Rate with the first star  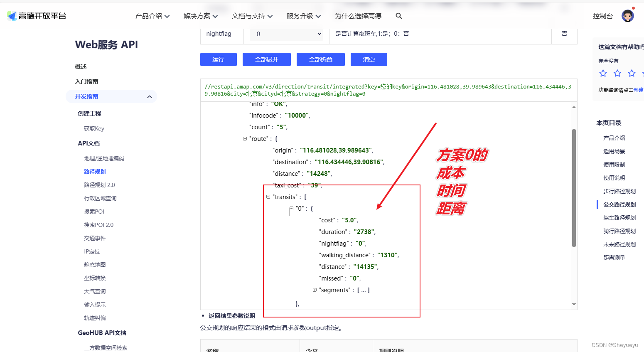coord(603,74)
